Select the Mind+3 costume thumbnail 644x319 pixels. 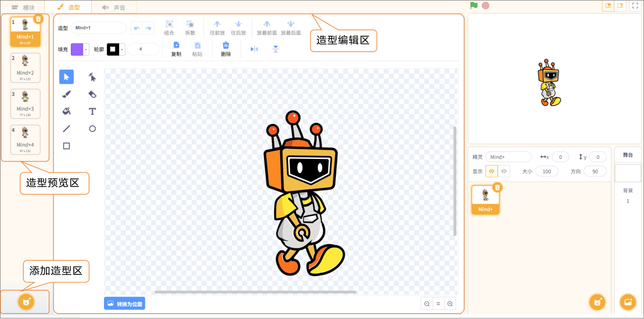point(25,104)
